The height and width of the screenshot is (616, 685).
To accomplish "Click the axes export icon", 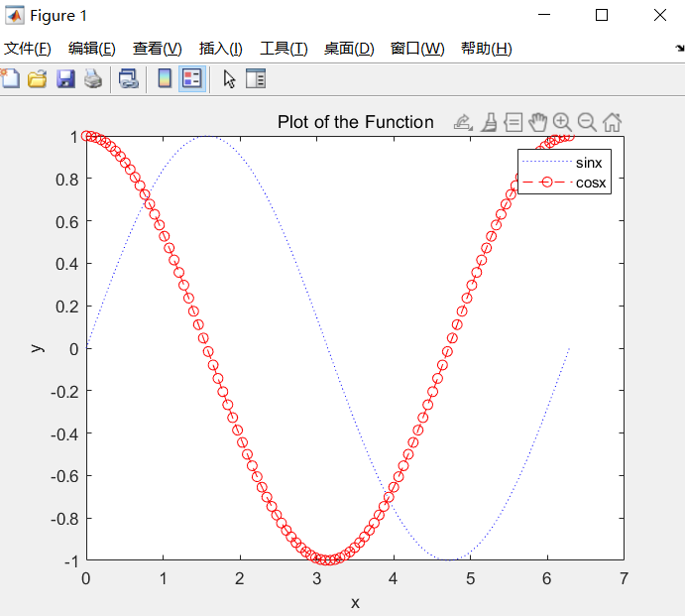I will (x=463, y=122).
